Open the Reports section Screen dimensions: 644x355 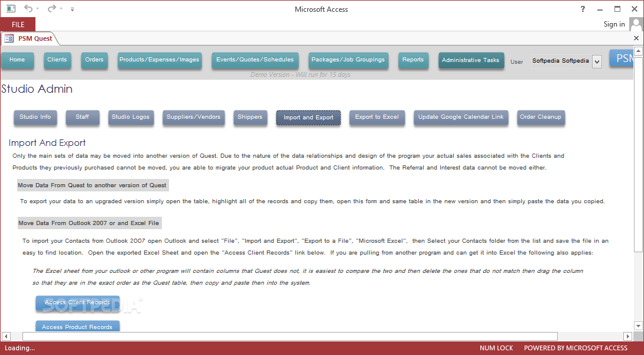[x=413, y=60]
